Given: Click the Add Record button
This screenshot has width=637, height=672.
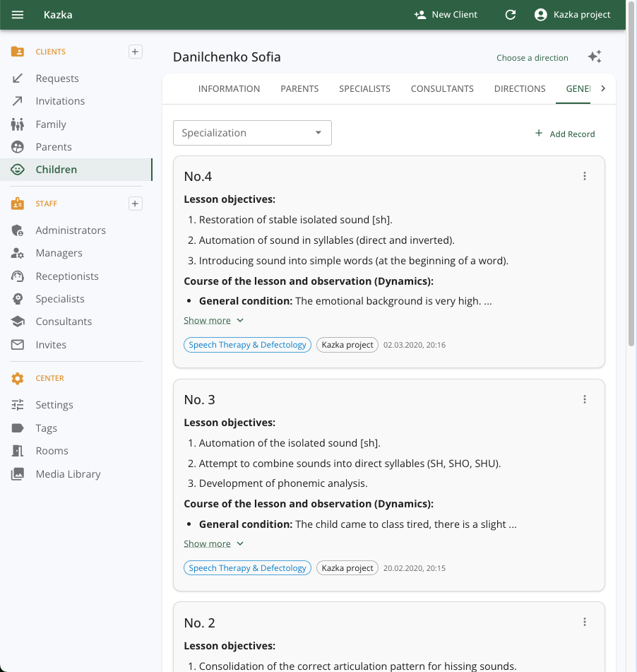Looking at the screenshot, I should (x=564, y=134).
